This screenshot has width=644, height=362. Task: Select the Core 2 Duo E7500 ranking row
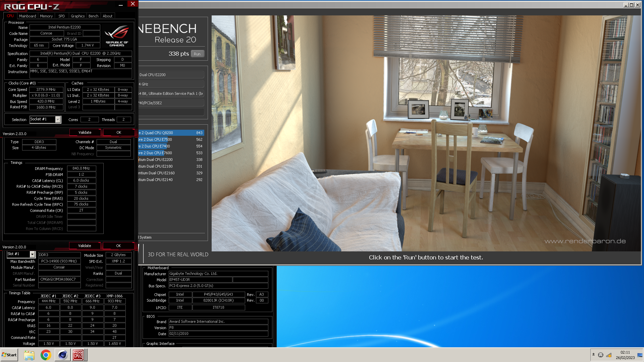[x=171, y=139]
